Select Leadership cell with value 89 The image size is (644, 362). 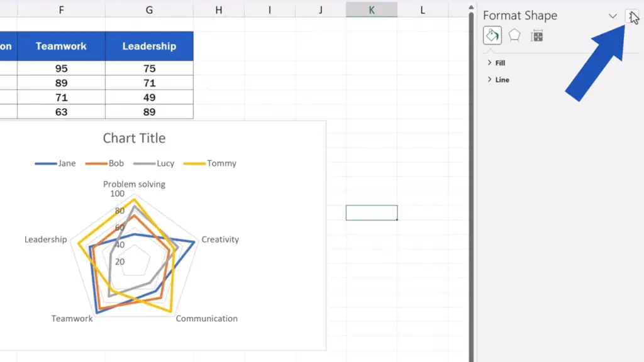point(149,112)
